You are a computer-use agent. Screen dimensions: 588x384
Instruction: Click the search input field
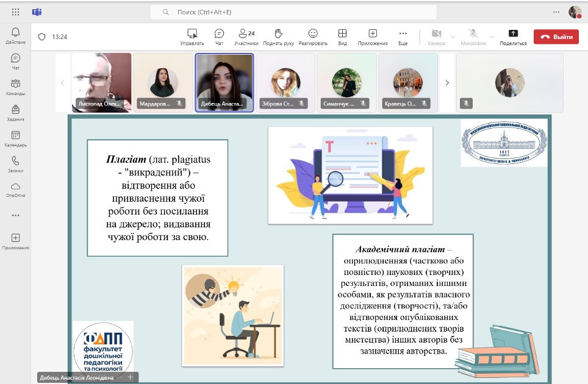point(293,12)
